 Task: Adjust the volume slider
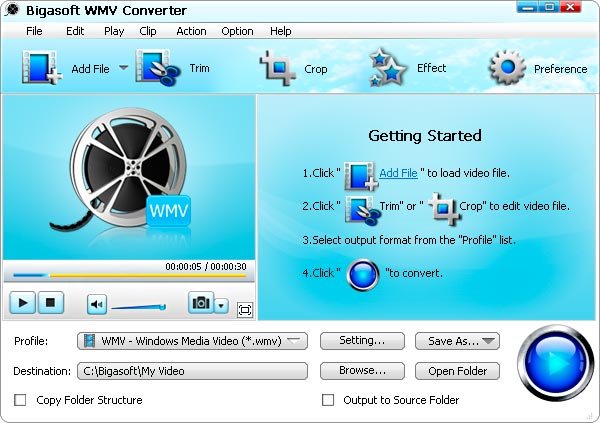[x=138, y=306]
